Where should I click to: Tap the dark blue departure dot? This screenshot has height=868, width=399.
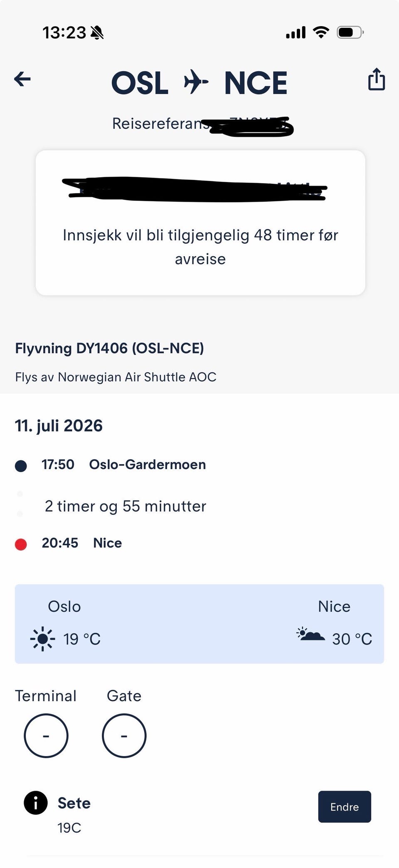(x=21, y=466)
